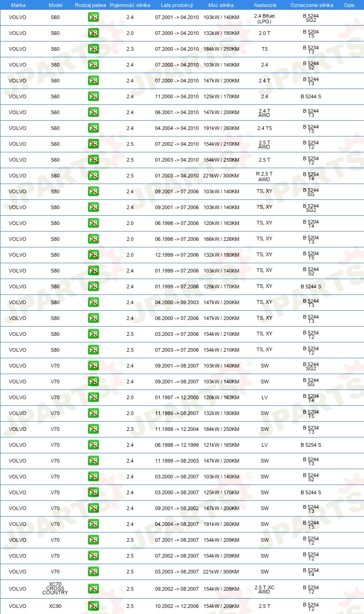Click fuel icon in S80 166kW / 226KM row
364x614 pixels.
(93, 239)
